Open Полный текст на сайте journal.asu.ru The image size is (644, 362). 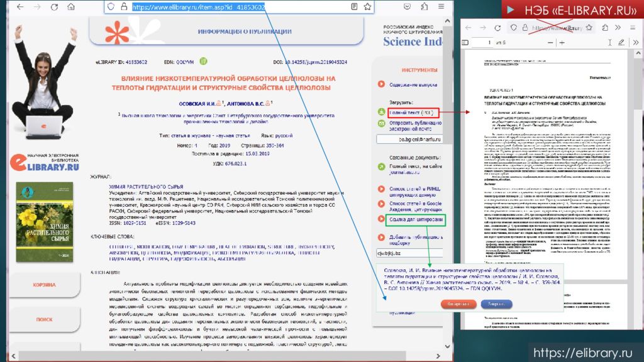[x=415, y=169]
